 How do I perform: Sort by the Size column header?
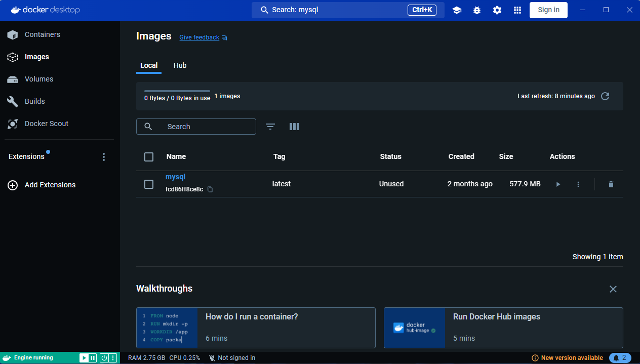[x=506, y=156]
